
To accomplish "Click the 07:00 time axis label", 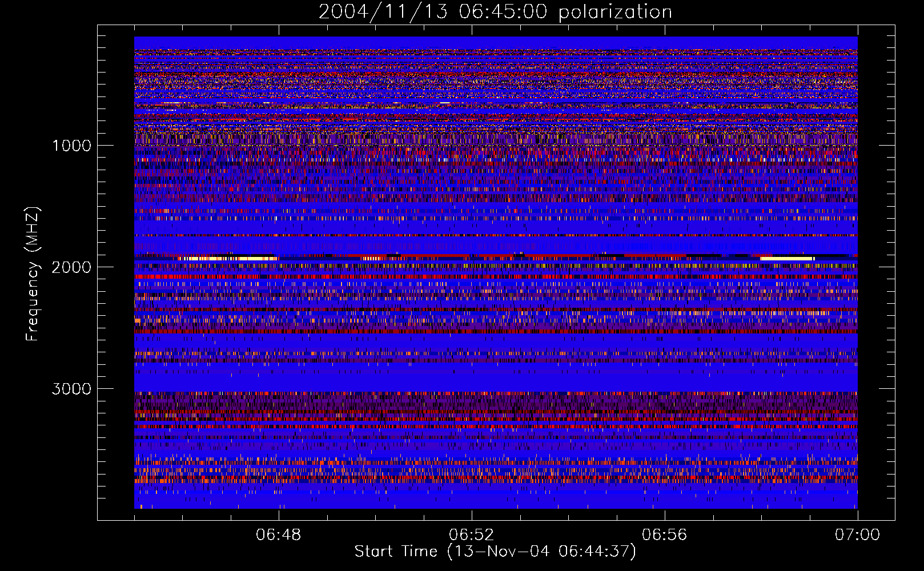I will point(858,535).
